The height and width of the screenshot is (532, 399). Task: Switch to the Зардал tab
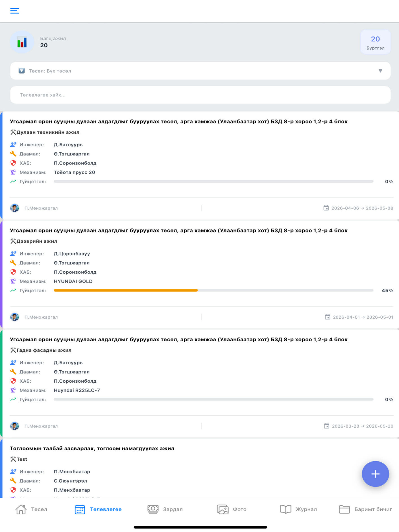(165, 509)
